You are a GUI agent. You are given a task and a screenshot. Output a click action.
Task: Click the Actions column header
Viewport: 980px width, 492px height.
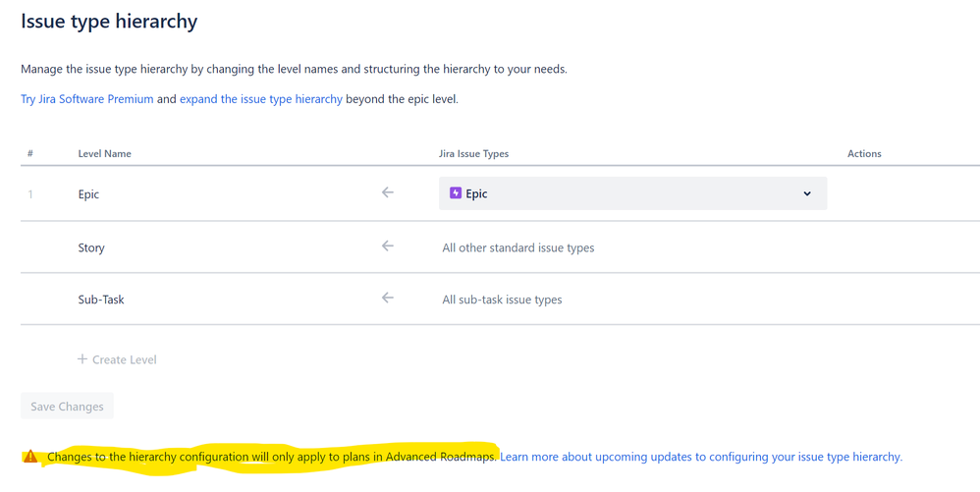pyautogui.click(x=864, y=154)
